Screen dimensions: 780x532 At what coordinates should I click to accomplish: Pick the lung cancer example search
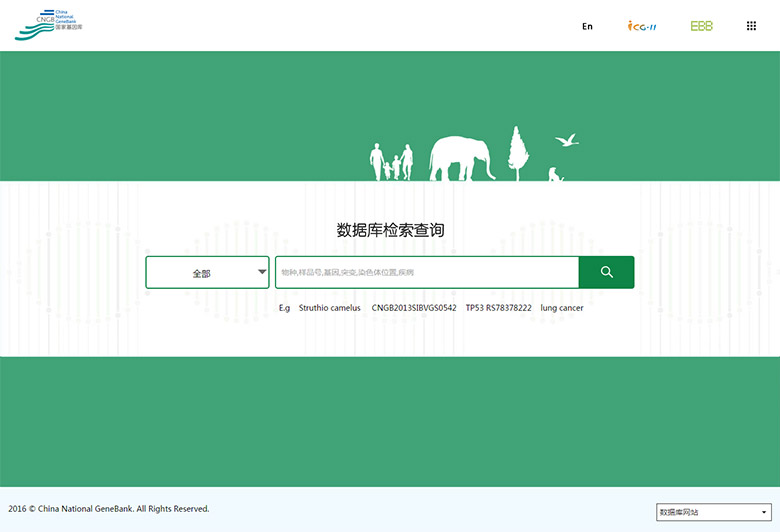point(562,308)
